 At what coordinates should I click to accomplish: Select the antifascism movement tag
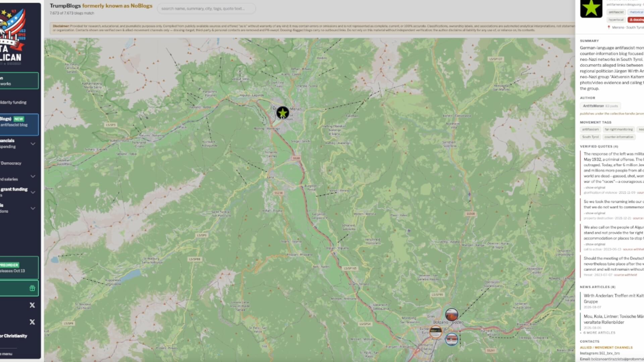pyautogui.click(x=590, y=129)
